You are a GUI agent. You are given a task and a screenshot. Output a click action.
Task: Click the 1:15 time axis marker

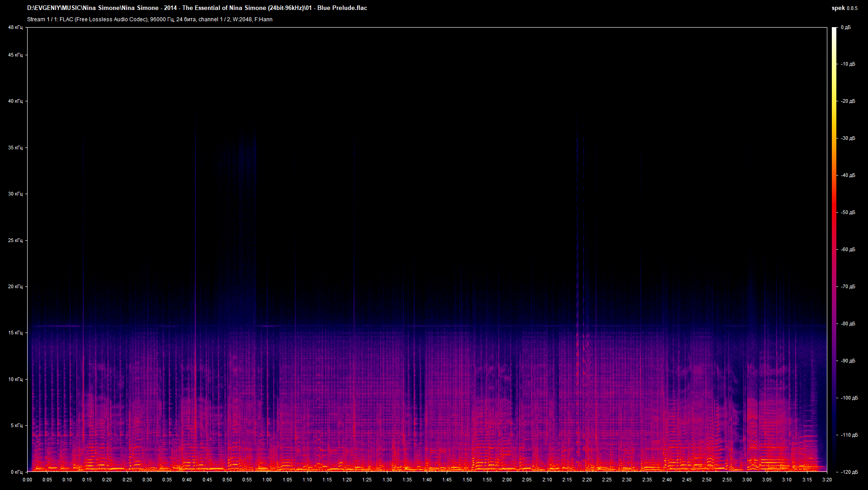pyautogui.click(x=327, y=480)
